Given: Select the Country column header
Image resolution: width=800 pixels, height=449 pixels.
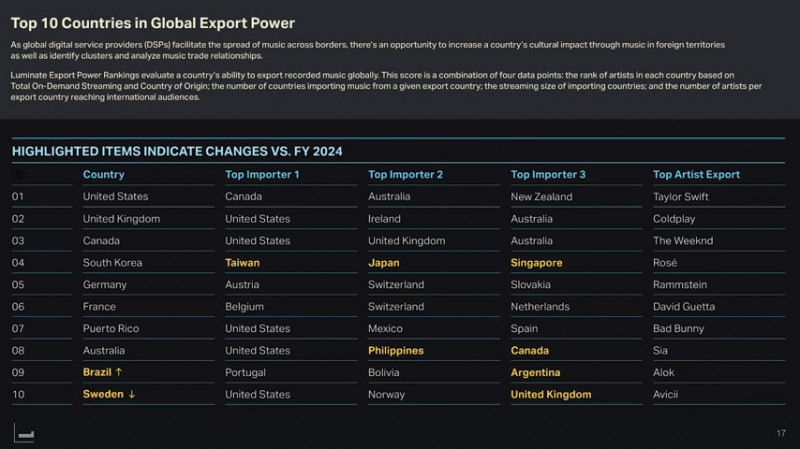Looking at the screenshot, I should pos(103,175).
